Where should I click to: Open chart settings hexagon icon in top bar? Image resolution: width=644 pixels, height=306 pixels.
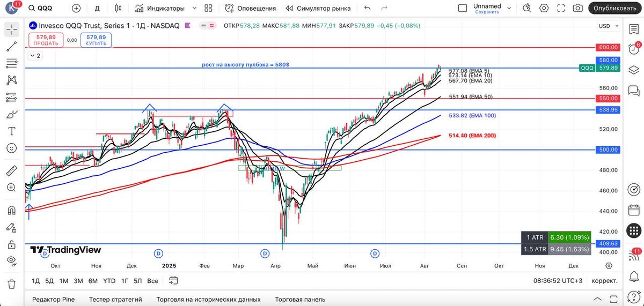click(x=544, y=8)
